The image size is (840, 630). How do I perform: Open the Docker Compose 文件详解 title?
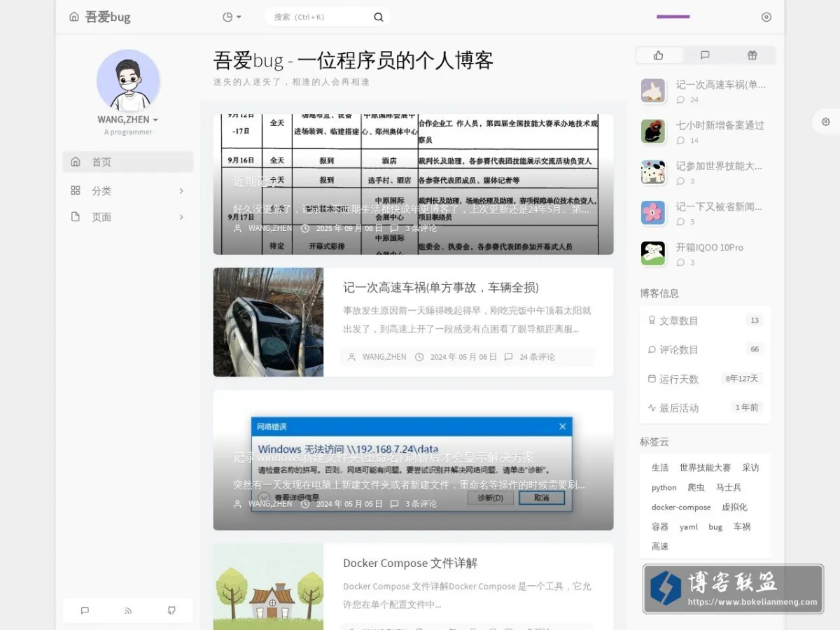pyautogui.click(x=410, y=563)
